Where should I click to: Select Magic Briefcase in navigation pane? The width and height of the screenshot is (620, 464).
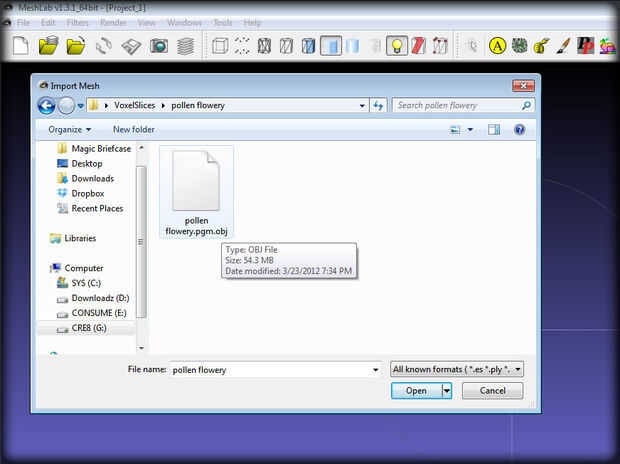click(x=94, y=149)
